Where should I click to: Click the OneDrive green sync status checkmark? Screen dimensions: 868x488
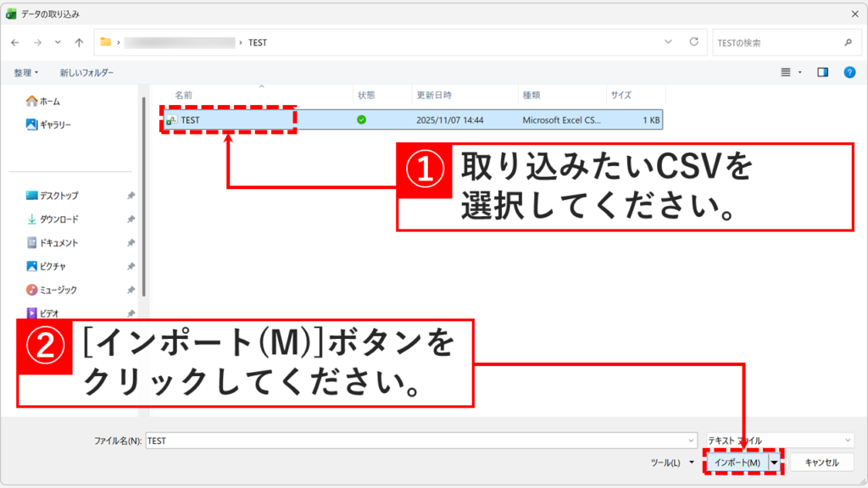[x=362, y=119]
